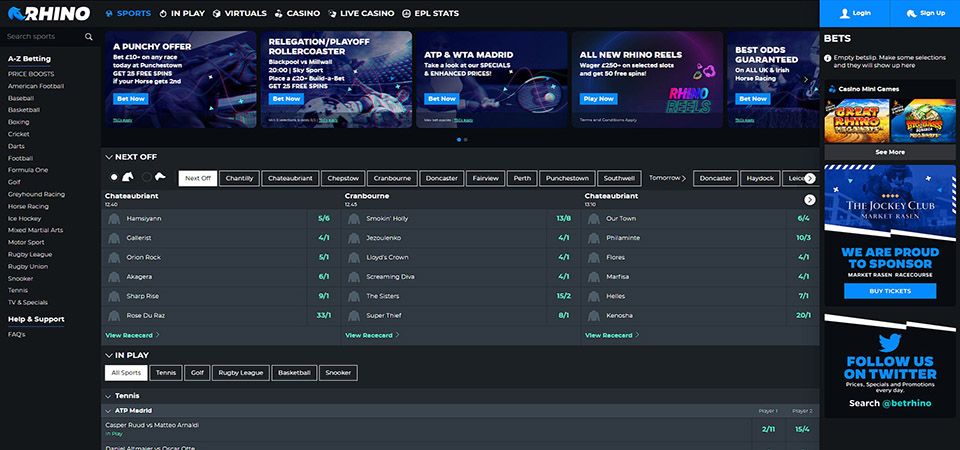Click the Sign Up button
Image resolution: width=960 pixels, height=450 pixels.
(924, 13)
